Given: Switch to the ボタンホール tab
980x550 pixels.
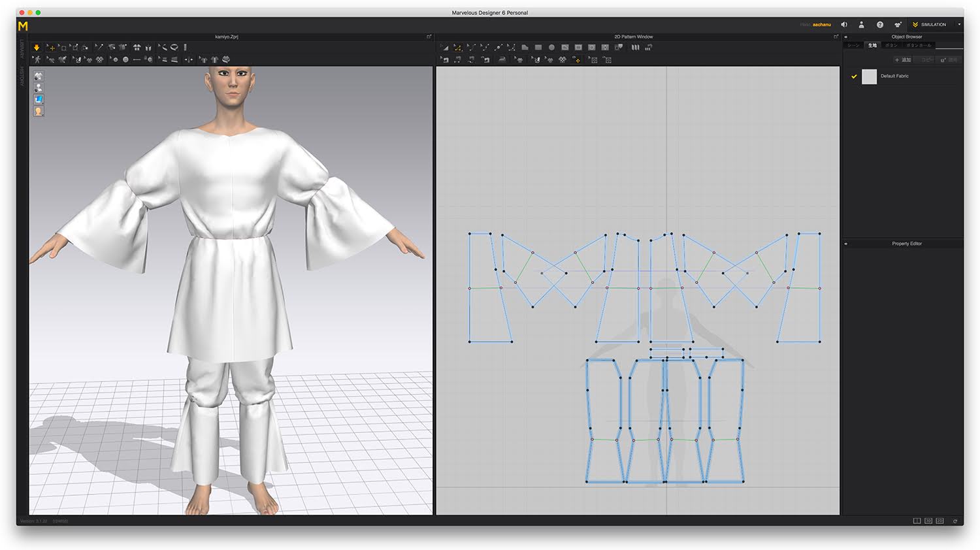Looking at the screenshot, I should (x=919, y=46).
